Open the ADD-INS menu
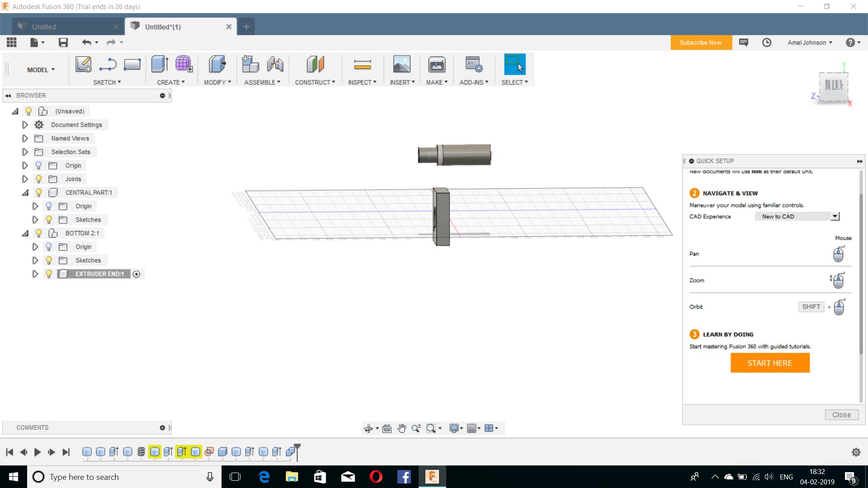 [473, 82]
